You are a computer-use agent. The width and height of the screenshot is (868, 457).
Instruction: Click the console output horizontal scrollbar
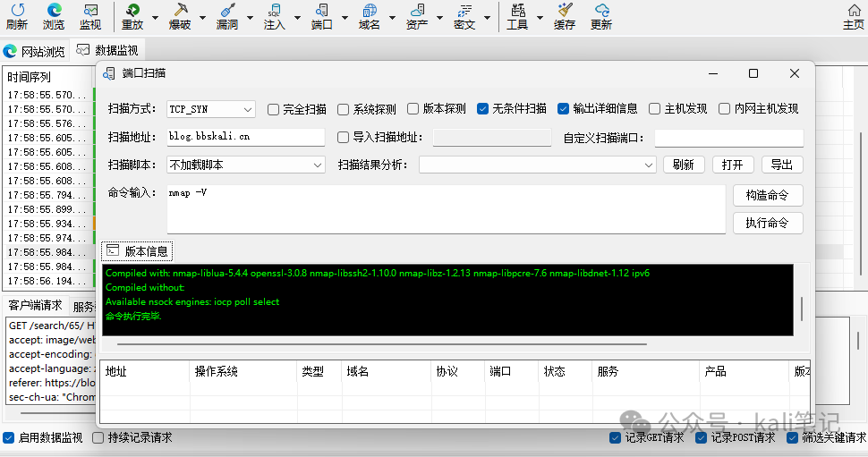[382, 344]
